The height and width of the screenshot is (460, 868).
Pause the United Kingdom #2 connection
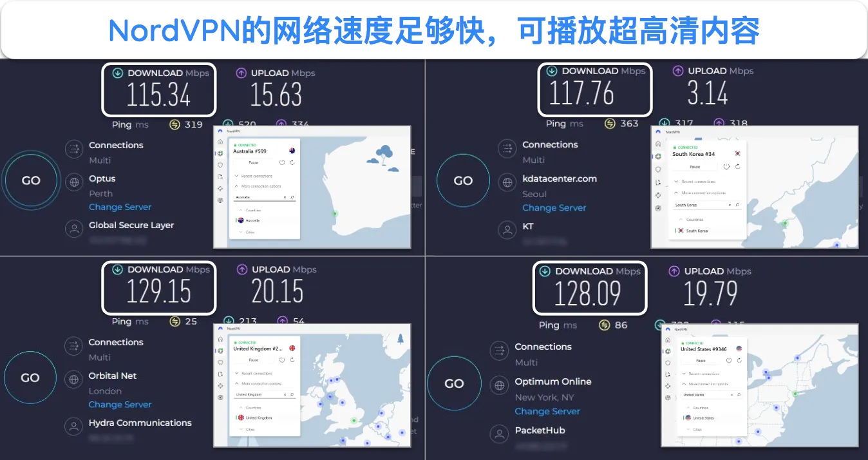(x=254, y=360)
